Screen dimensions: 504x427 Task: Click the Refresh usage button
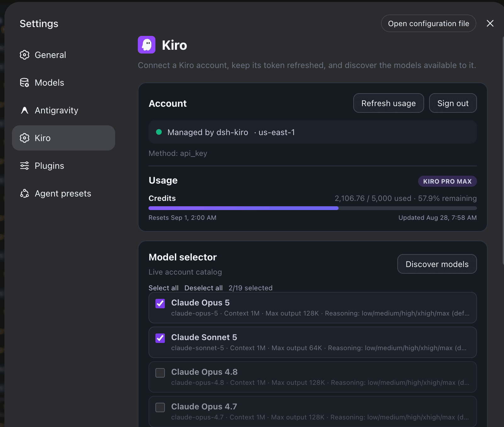[389, 103]
